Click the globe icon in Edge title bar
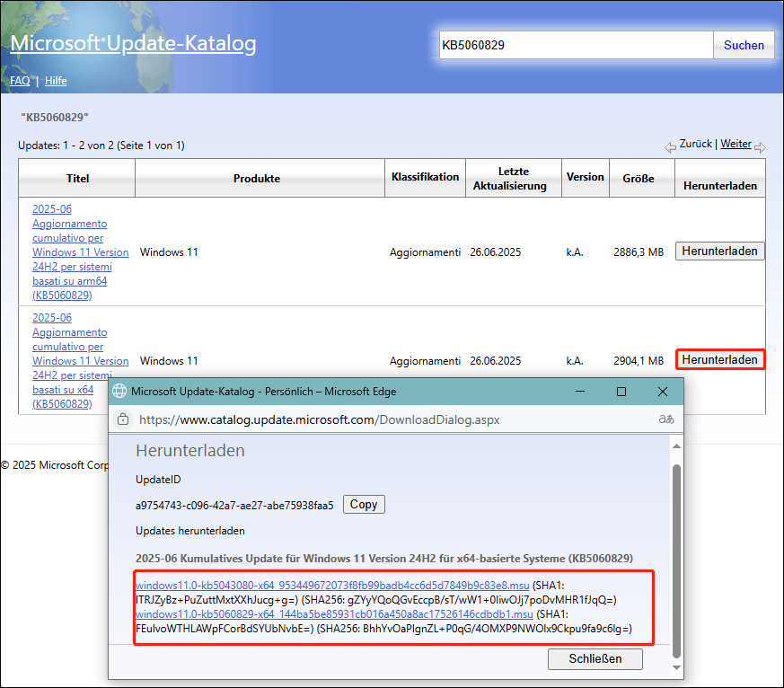The width and height of the screenshot is (784, 688). tap(119, 391)
